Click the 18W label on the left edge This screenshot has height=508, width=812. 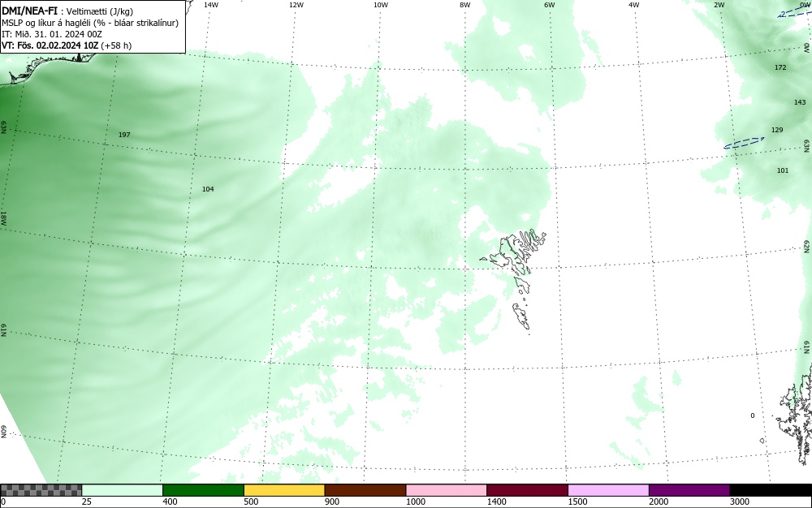[x=3, y=218]
